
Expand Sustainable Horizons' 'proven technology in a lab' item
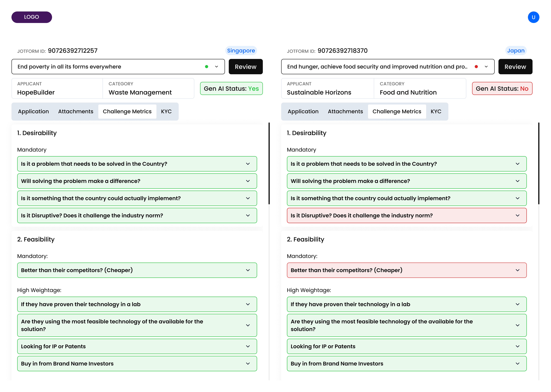point(407,304)
